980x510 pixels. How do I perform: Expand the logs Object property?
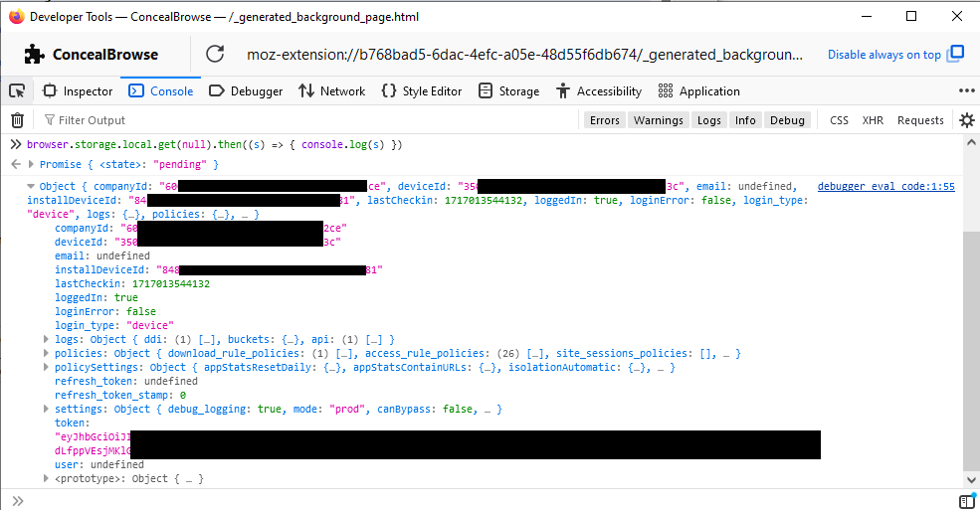(x=46, y=339)
